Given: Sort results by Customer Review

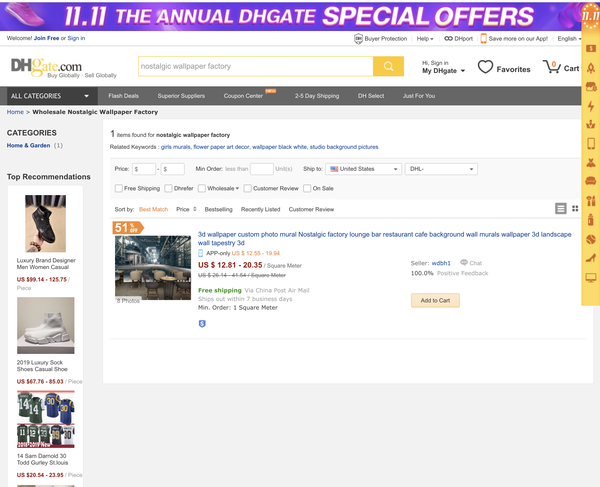Looking at the screenshot, I should pyautogui.click(x=311, y=209).
